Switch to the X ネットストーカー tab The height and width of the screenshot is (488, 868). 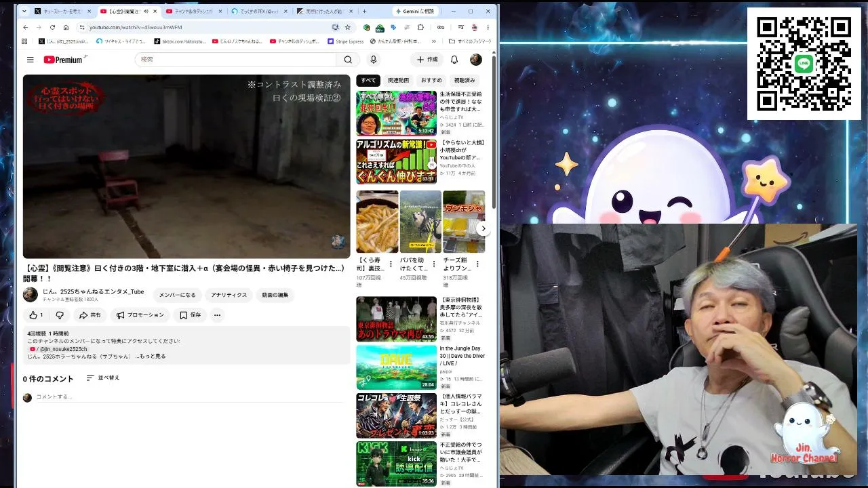62,12
